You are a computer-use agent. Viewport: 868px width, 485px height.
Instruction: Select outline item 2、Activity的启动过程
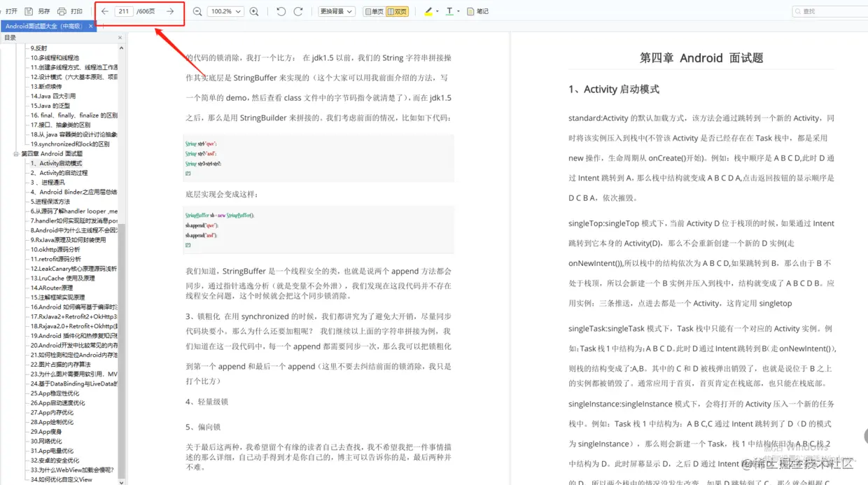pyautogui.click(x=59, y=173)
